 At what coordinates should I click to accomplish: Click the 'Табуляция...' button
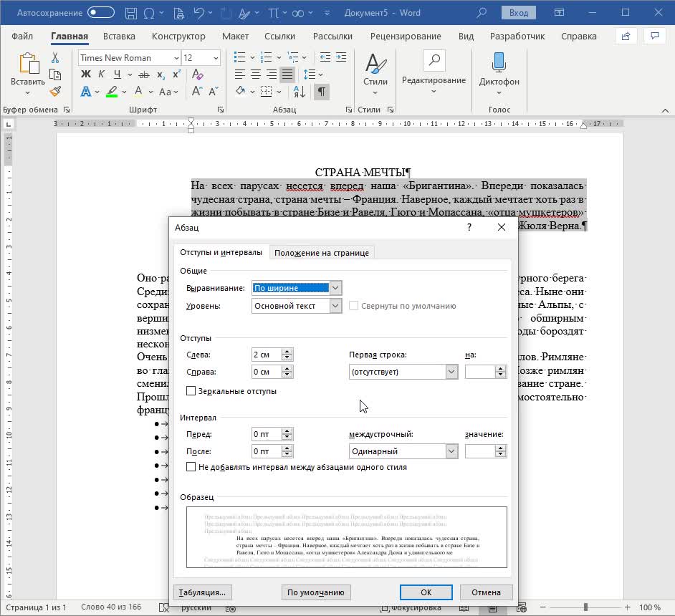pos(202,592)
